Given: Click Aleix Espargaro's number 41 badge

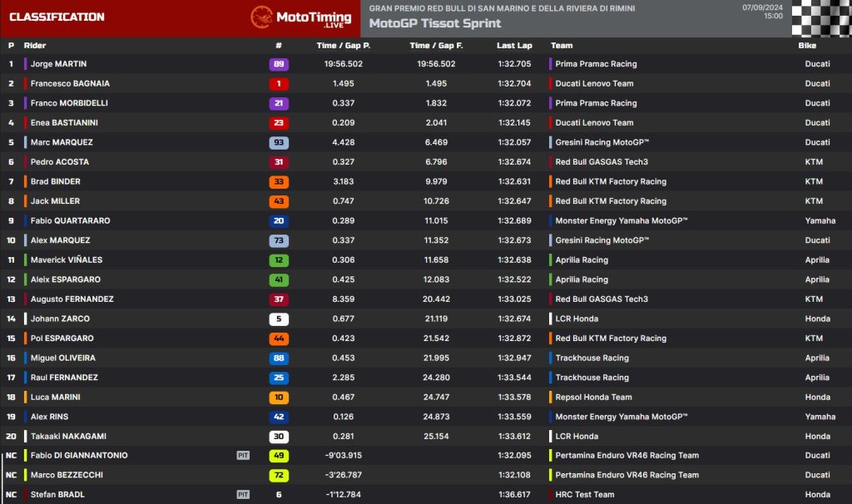Looking at the screenshot, I should 279,279.
